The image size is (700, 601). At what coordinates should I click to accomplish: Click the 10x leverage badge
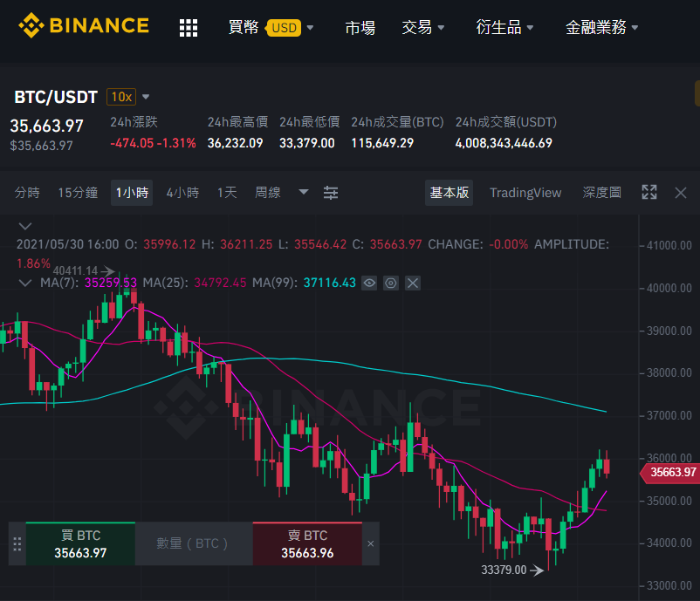click(x=121, y=97)
